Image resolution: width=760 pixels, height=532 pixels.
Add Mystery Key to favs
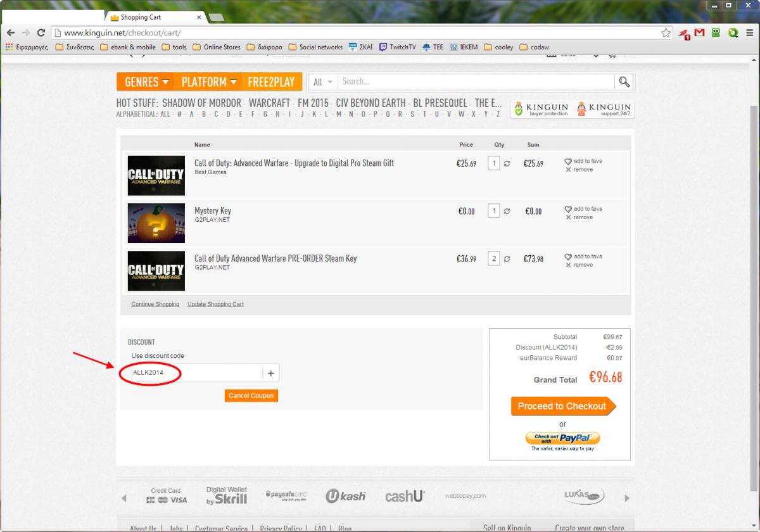click(x=583, y=209)
